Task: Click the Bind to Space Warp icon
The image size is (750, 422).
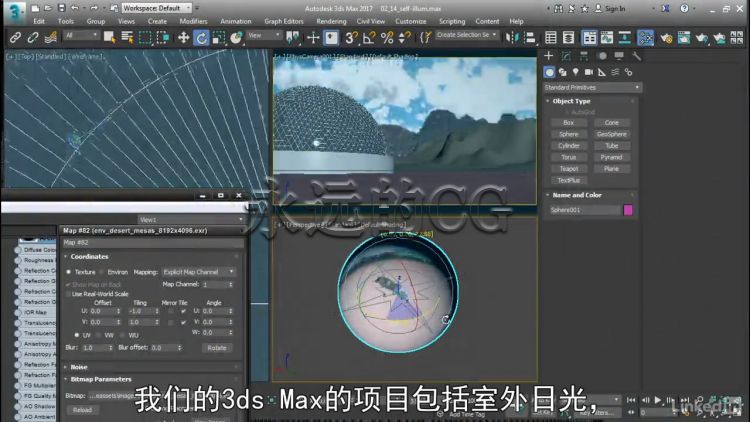Action: (51, 37)
